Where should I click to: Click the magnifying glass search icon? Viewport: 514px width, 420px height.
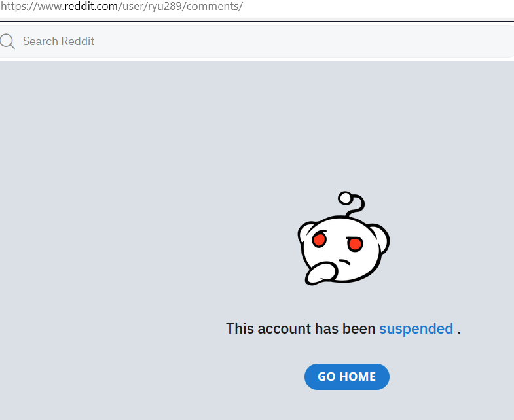[x=7, y=42]
